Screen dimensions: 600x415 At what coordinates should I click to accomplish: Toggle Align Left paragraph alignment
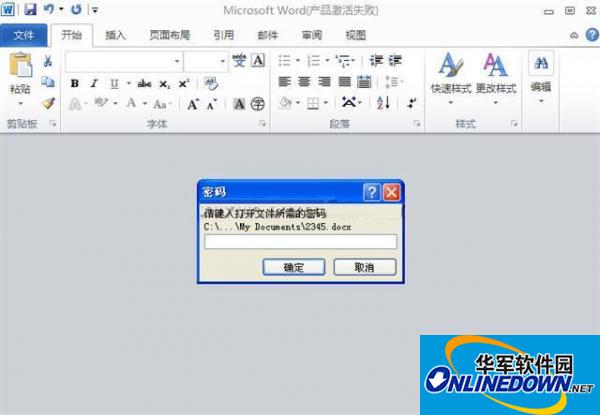[284, 81]
